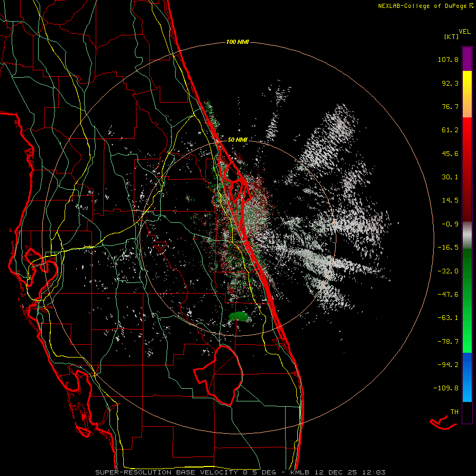
Task: Click the gray segment of the color bar
Action: pyautogui.click(x=467, y=235)
